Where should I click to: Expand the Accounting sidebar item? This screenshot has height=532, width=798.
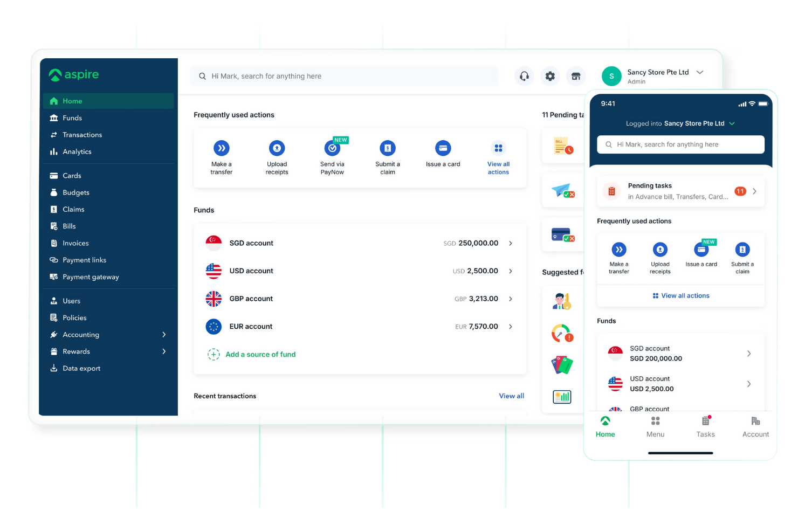[x=81, y=334]
